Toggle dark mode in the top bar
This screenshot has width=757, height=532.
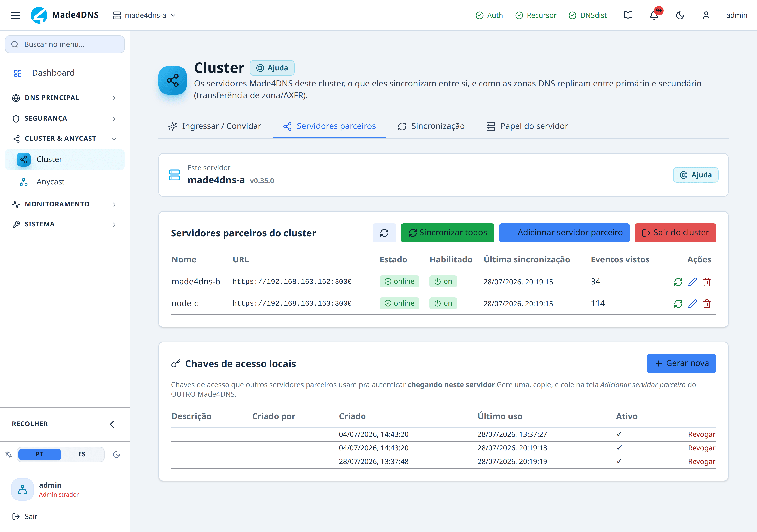pyautogui.click(x=680, y=15)
